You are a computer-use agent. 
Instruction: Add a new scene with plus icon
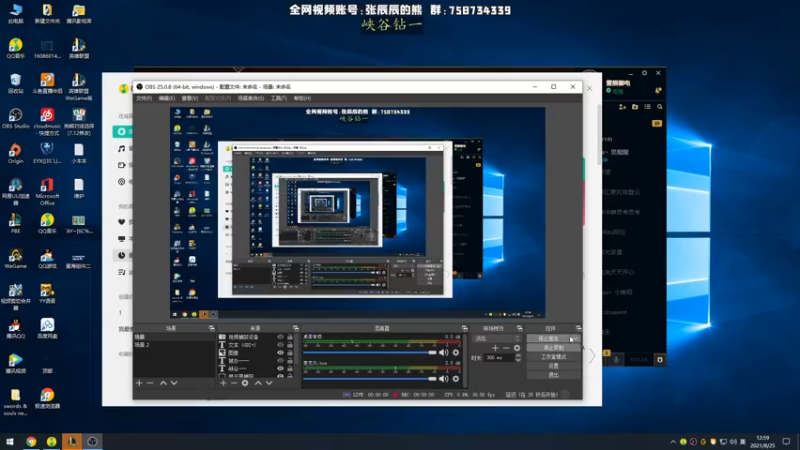[139, 383]
